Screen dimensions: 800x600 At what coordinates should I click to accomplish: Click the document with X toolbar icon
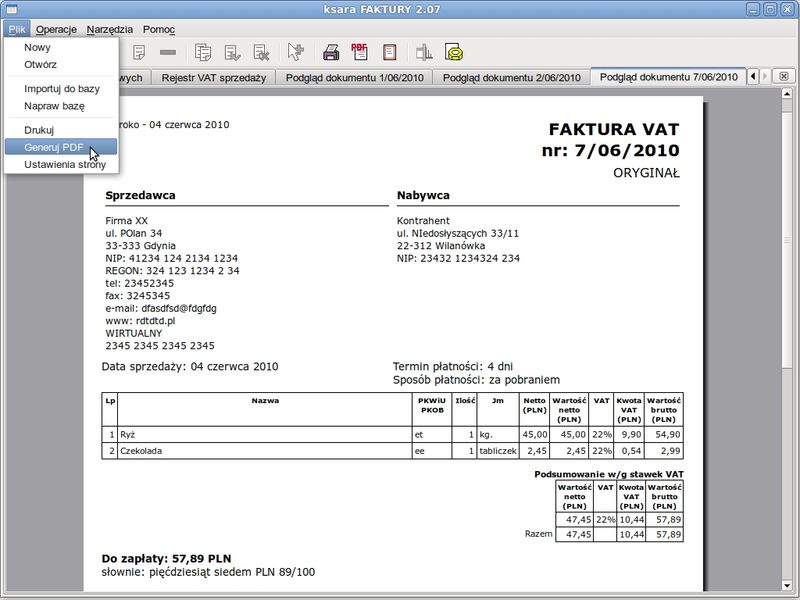[x=262, y=52]
